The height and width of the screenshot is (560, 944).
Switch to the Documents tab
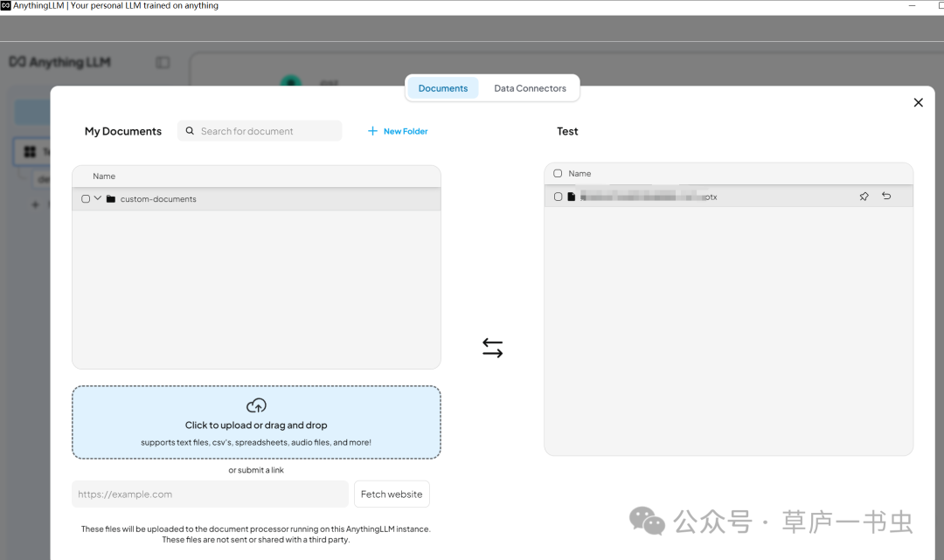442,88
